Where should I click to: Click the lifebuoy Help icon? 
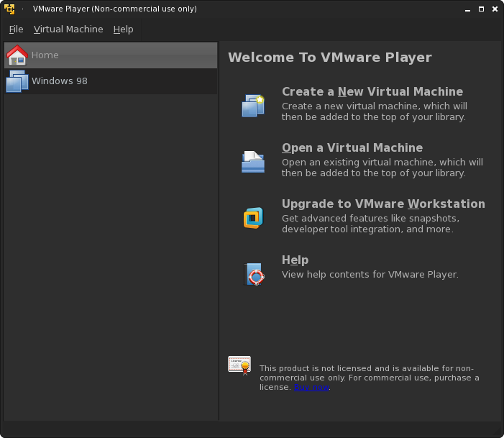point(254,274)
